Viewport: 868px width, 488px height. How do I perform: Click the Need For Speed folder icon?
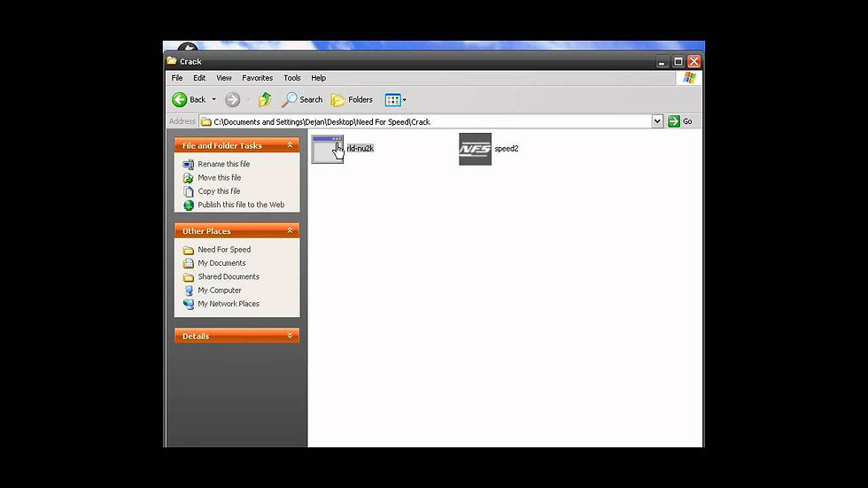(x=189, y=250)
